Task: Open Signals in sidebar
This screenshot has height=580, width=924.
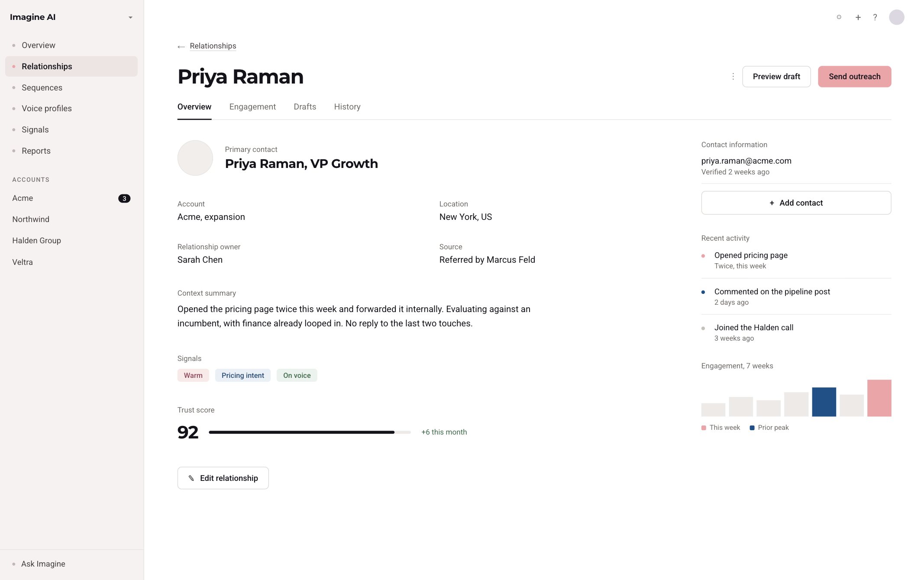Action: point(71,130)
